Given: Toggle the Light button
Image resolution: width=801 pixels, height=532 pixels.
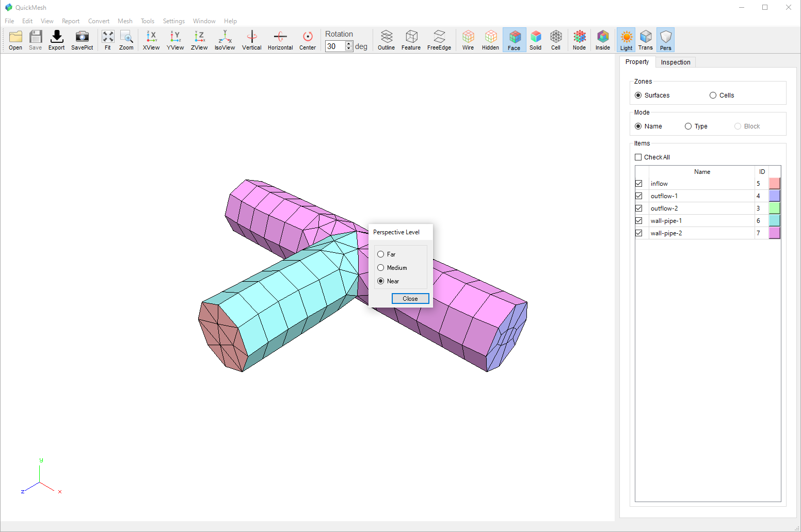Looking at the screenshot, I should pos(626,40).
